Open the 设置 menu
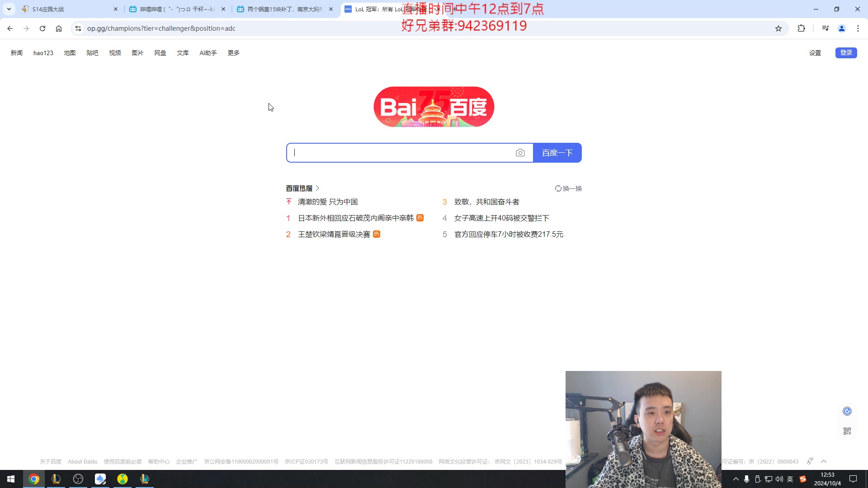Viewport: 868px width, 488px height. [x=815, y=53]
